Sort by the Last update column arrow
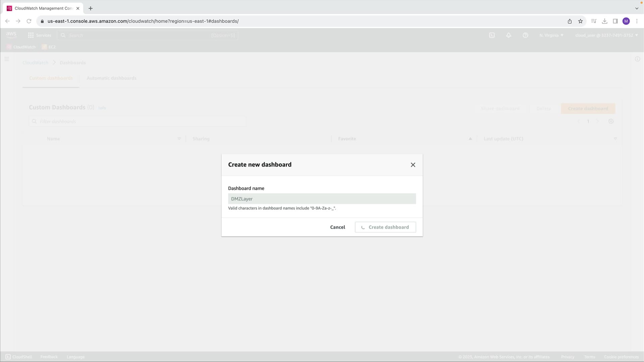This screenshot has width=644, height=362. tap(615, 139)
